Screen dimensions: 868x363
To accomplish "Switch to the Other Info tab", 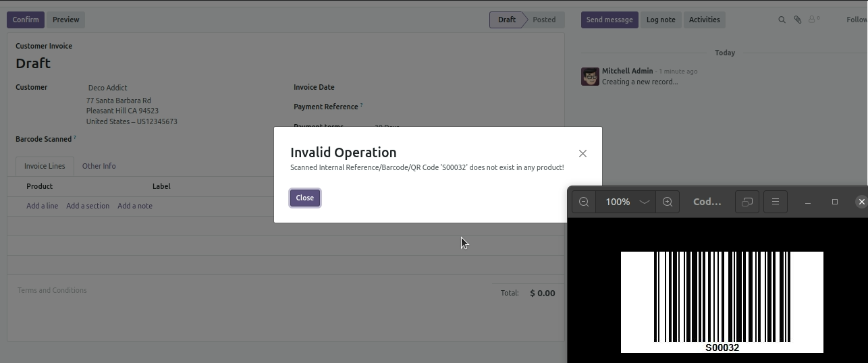I will (99, 166).
